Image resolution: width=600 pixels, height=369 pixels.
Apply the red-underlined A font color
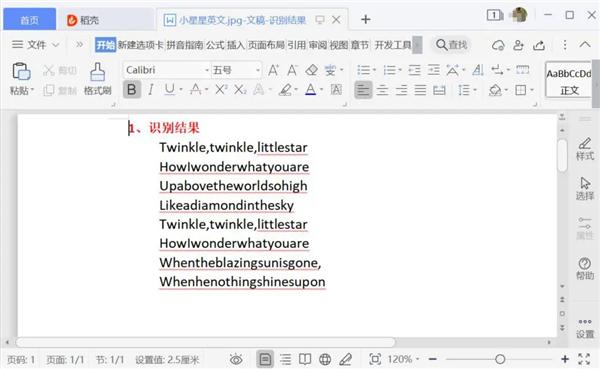(311, 90)
